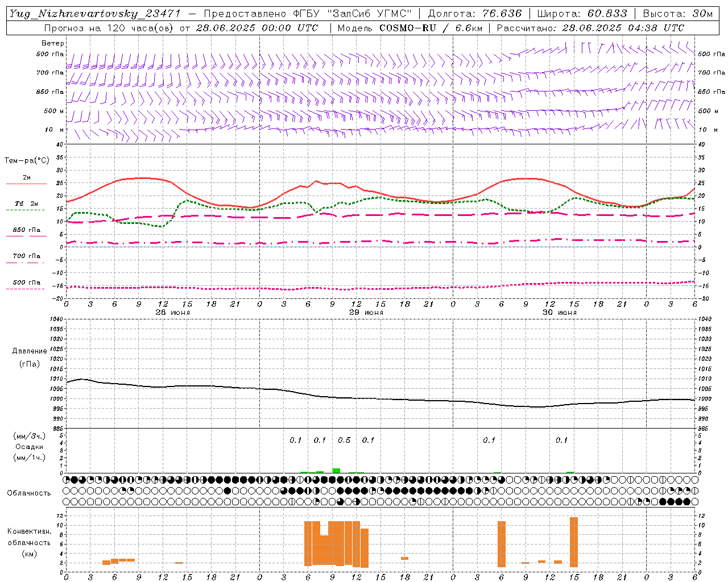Click the station title Yug_Nizhnevartovsky_23471

point(95,14)
